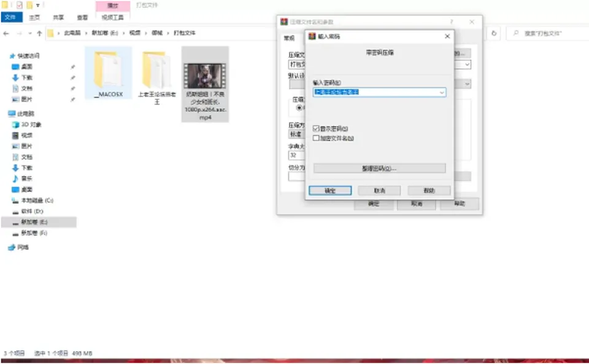Click Help (帮助) in the background archive dialog
The image size is (589, 364).
click(x=460, y=204)
